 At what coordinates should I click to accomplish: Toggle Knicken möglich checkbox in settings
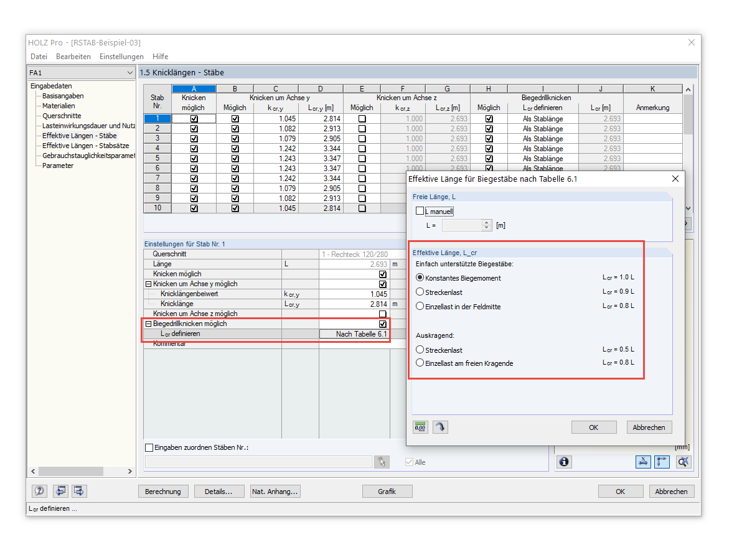pos(383,274)
